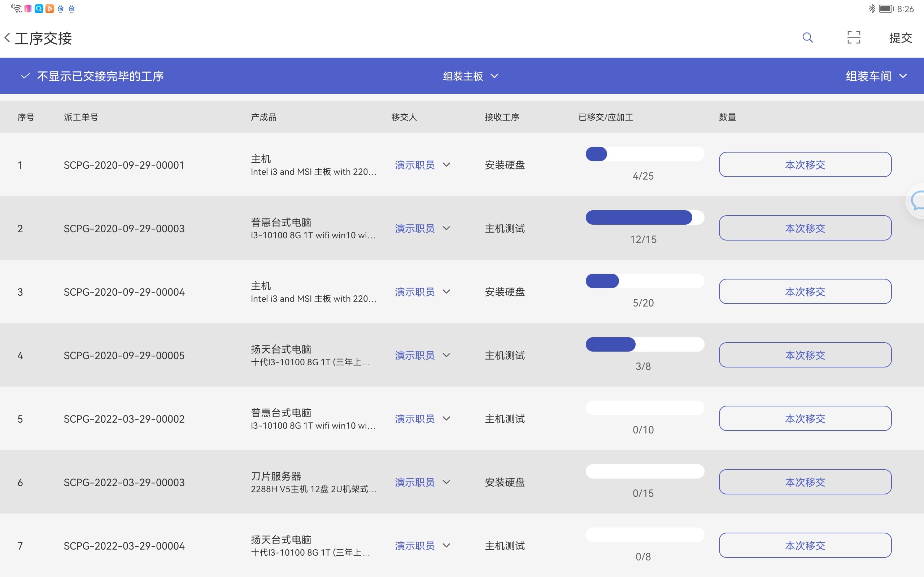
Task: Tap the Wi-Fi status icon
Action: tap(16, 8)
